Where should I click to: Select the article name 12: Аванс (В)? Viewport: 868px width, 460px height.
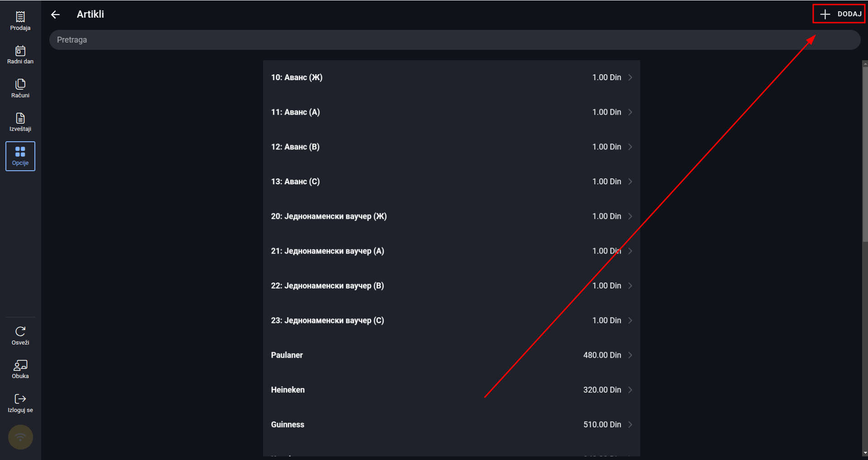click(x=295, y=147)
